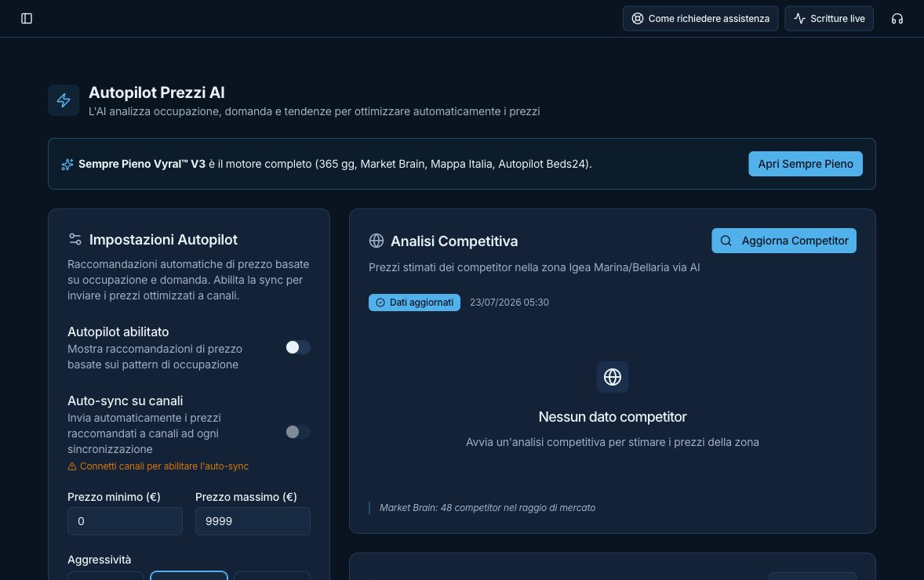924x580 pixels.
Task: Click the warning triangle icon for auto-sync
Action: pos(72,466)
